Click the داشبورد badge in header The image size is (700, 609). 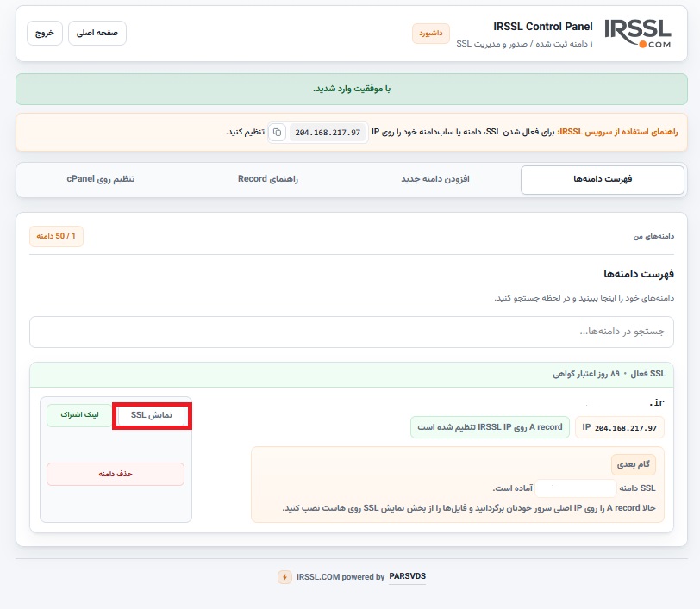431,34
